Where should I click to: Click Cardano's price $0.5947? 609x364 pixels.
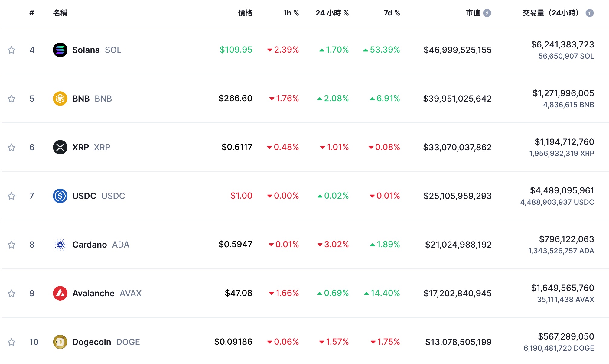pos(235,244)
